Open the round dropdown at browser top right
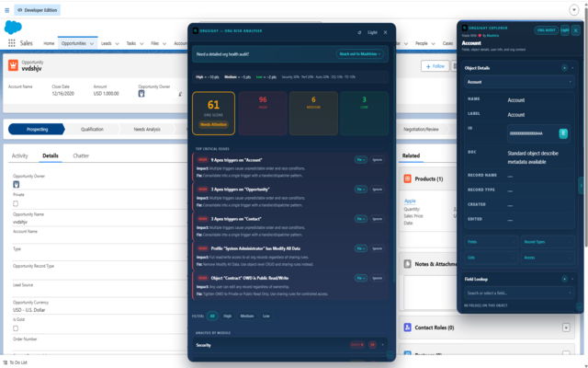The height and width of the screenshot is (368, 588). (573, 10)
